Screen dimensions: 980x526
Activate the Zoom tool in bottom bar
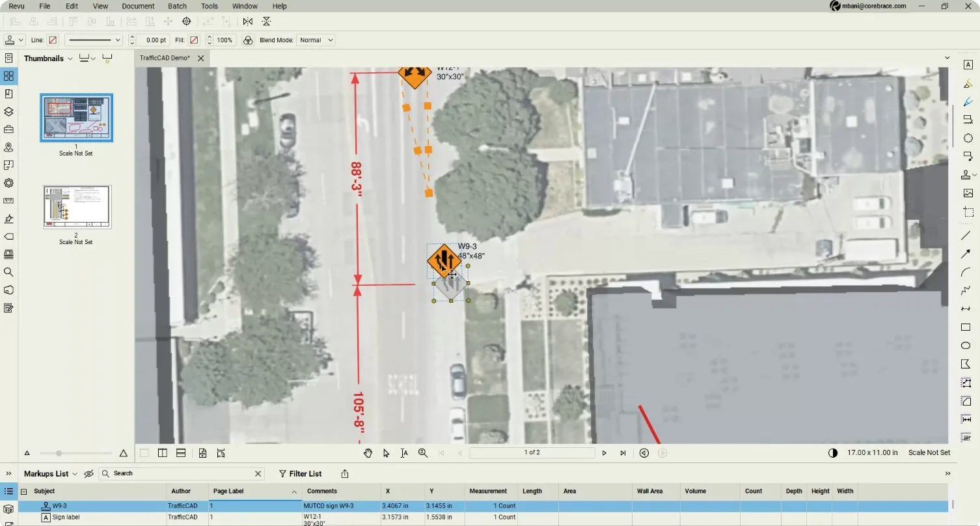click(x=423, y=453)
